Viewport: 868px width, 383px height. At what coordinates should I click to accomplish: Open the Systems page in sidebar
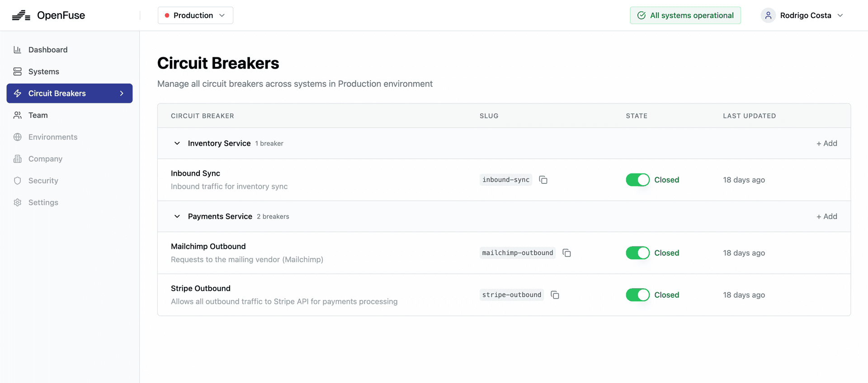coord(44,71)
